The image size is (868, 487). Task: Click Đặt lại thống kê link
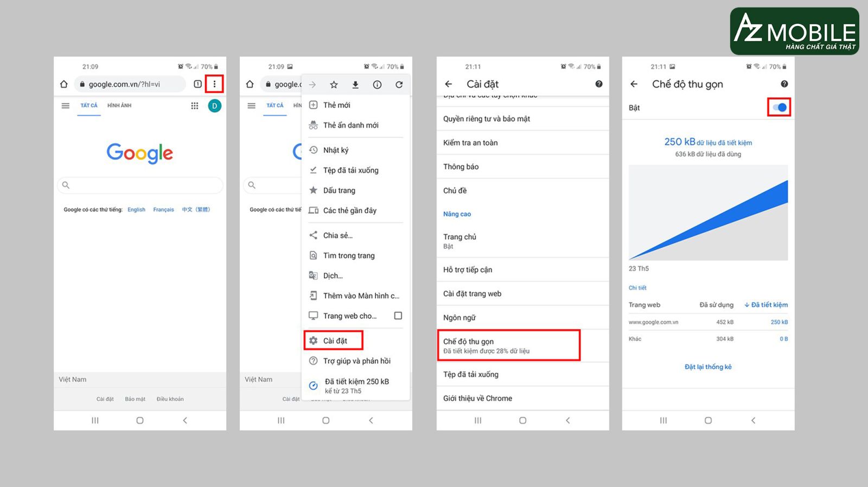708,367
